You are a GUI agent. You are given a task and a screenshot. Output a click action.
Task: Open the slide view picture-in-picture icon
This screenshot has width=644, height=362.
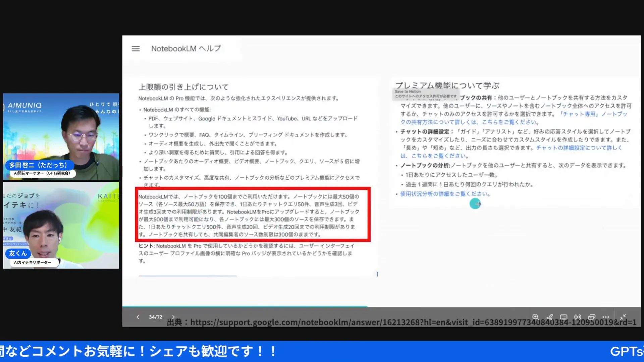click(592, 317)
